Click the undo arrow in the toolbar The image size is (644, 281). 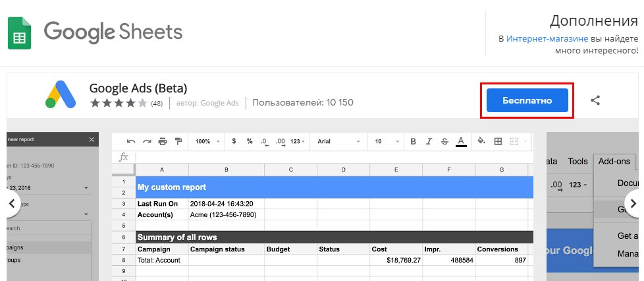[131, 141]
